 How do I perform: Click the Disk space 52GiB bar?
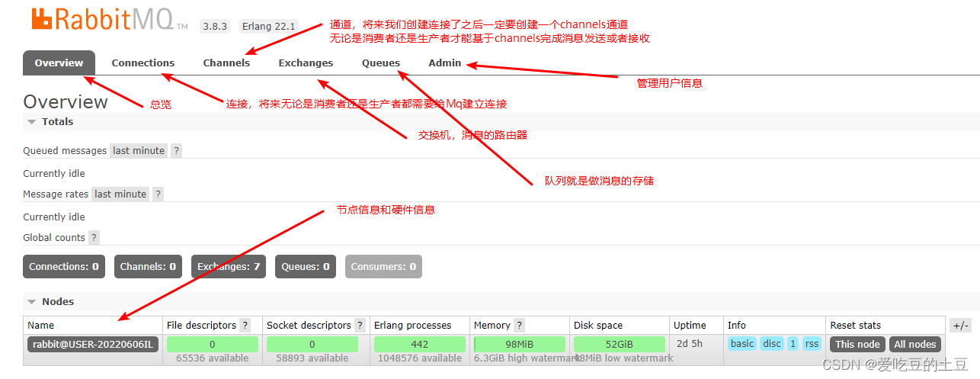click(x=620, y=344)
